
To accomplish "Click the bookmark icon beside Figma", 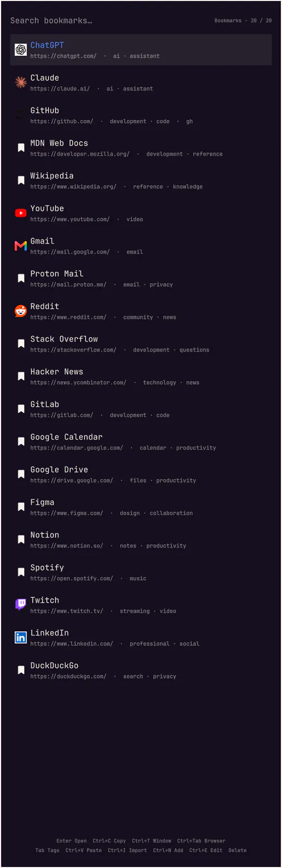I will pos(21,507).
